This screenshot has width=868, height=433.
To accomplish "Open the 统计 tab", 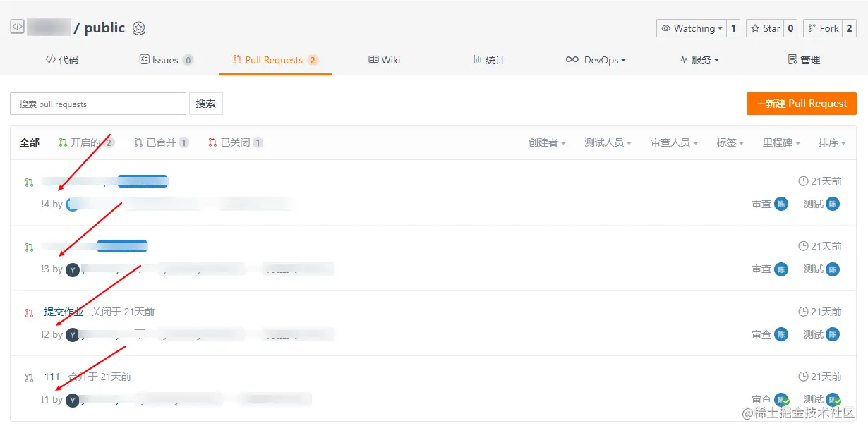I will tap(489, 60).
